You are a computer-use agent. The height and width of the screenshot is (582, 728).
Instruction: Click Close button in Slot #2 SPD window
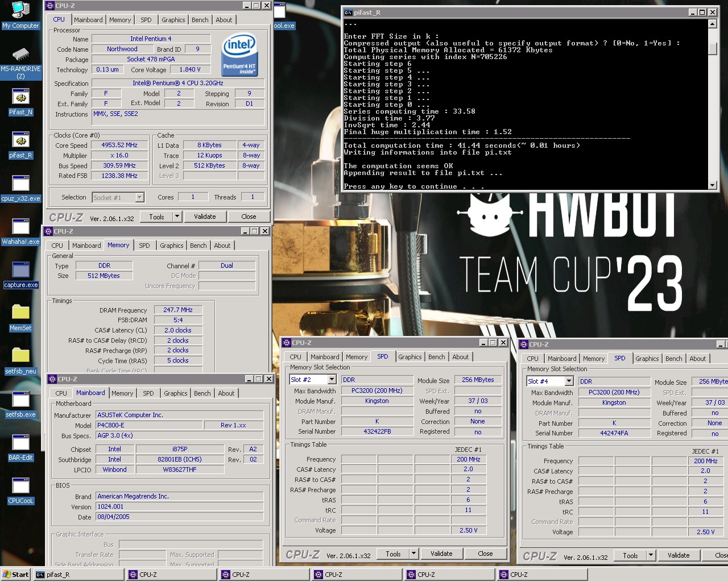click(x=485, y=554)
